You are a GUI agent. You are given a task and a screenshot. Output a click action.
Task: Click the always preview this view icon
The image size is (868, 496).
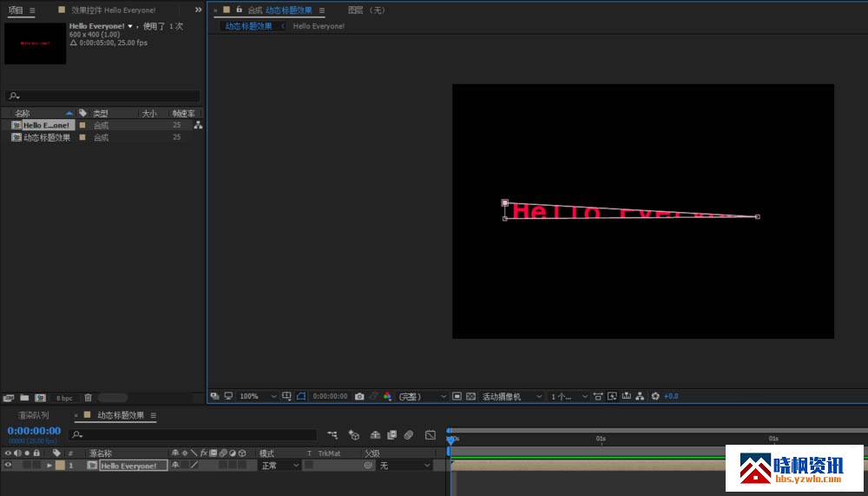tap(214, 396)
